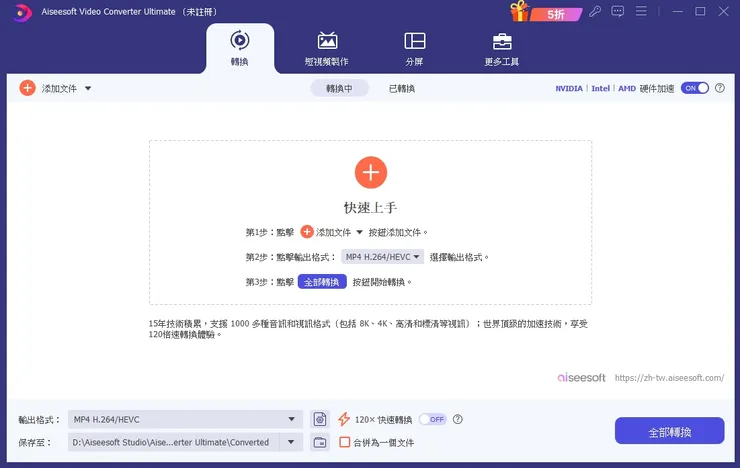The image size is (740, 468).
Task: Click the step 1 small orange plus icon
Action: pyautogui.click(x=307, y=232)
